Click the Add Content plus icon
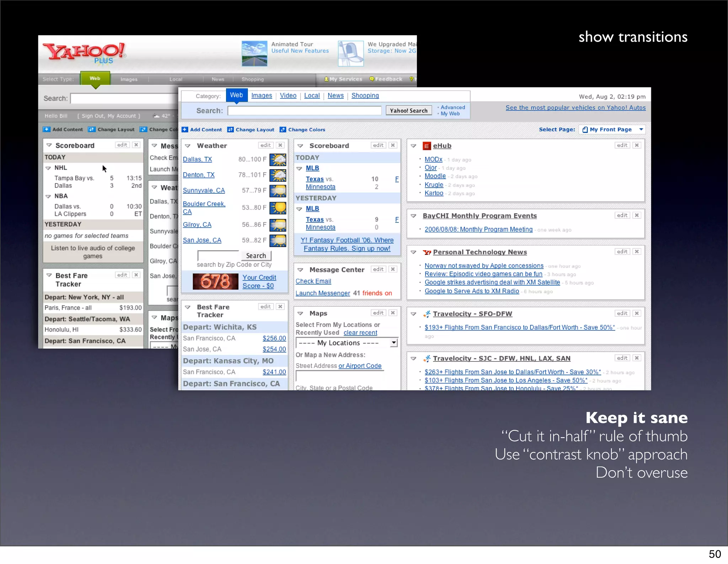 tap(185, 130)
